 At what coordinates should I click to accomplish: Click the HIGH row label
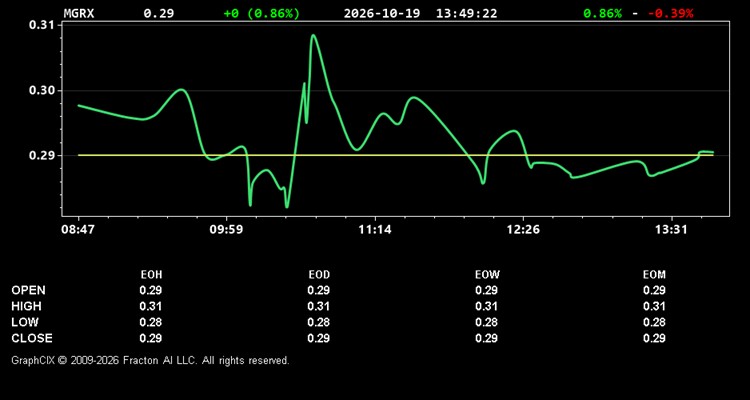(26, 306)
